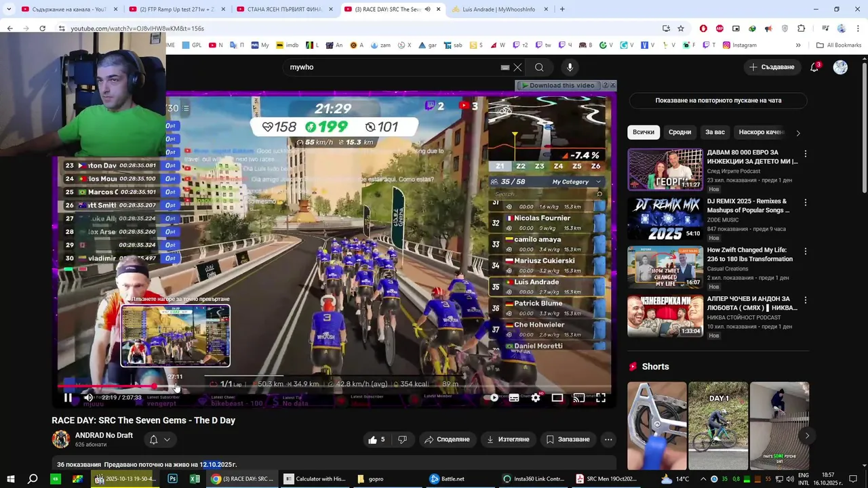The width and height of the screenshot is (868, 488).
Task: Open options for How Zwift Changed My Life
Action: [806, 251]
